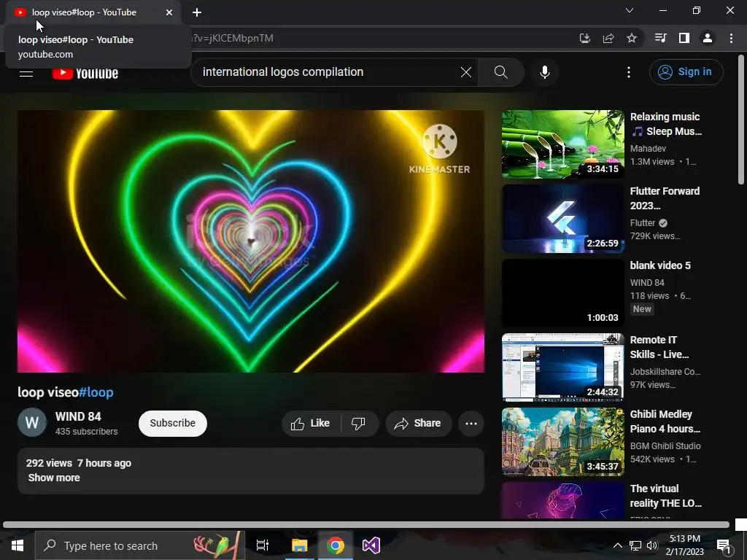This screenshot has height=560, width=747.
Task: Open The virtual reality video title
Action: click(665, 496)
